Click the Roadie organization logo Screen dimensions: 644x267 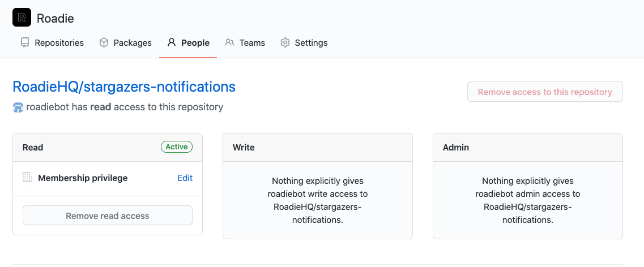click(x=22, y=17)
